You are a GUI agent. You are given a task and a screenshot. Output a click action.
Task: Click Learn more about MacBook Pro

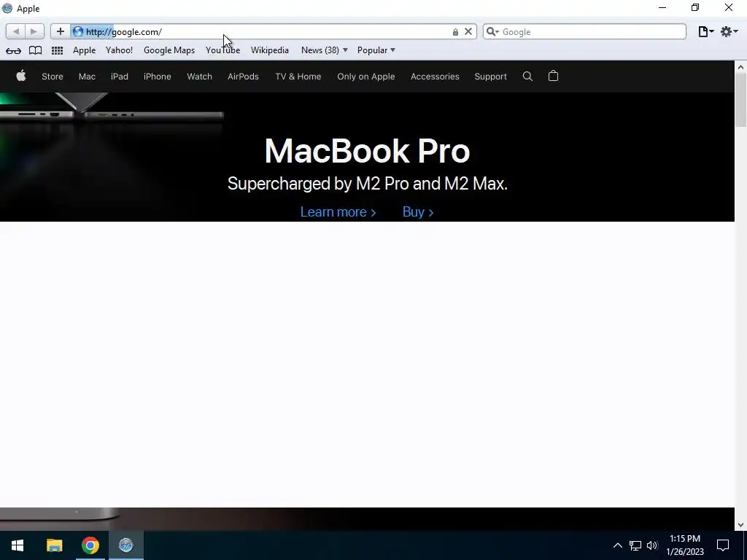(x=338, y=212)
